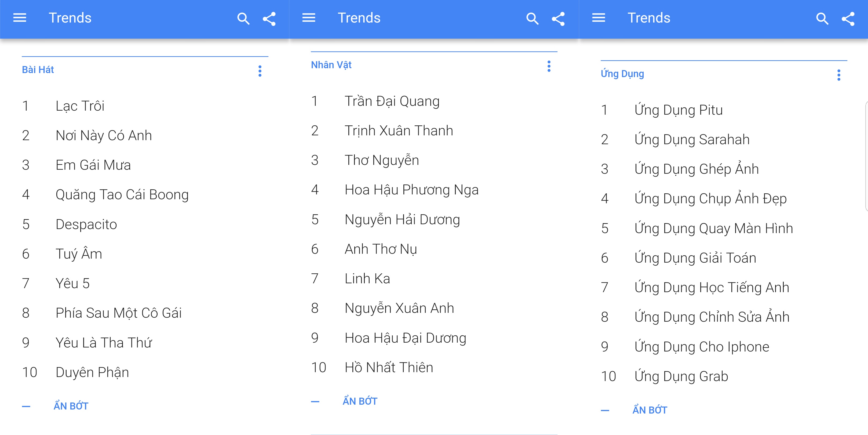Open three-dot options for Ứng Dụng
868x435 pixels.
point(839,75)
